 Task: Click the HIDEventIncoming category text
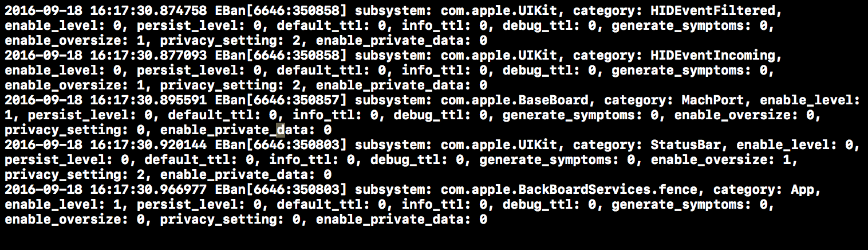tap(712, 56)
